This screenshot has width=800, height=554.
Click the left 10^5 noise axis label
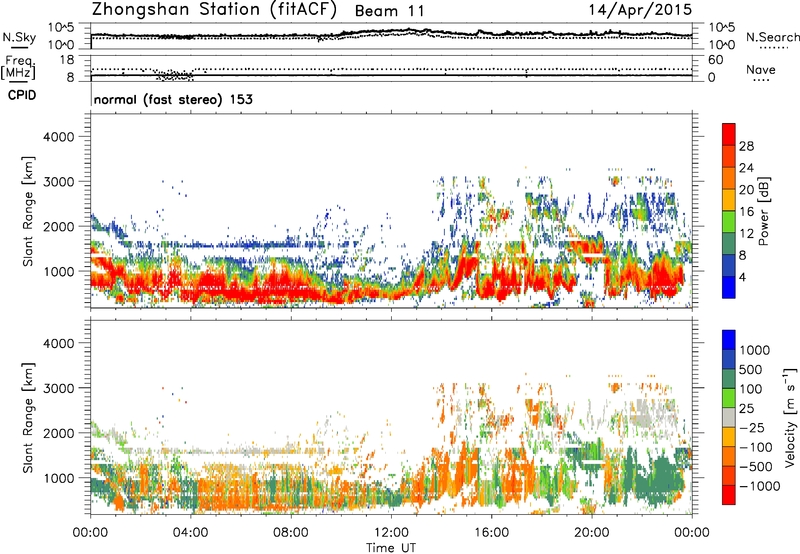click(61, 28)
